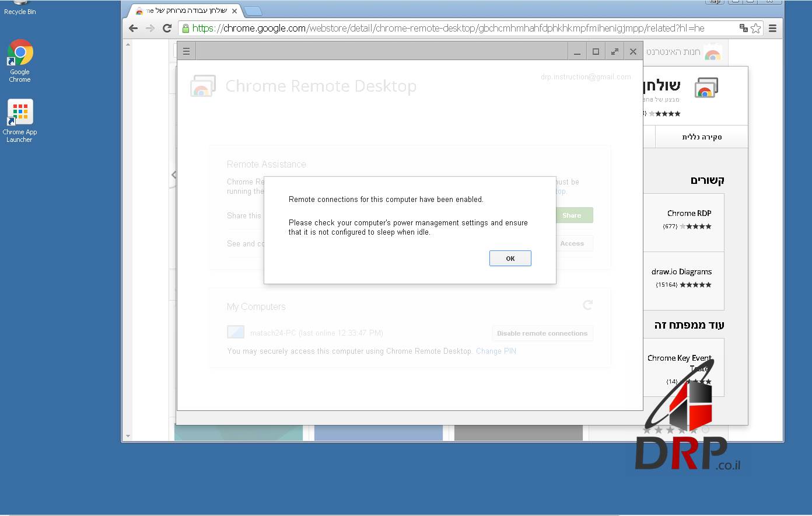The width and height of the screenshot is (812, 516).
Task: Click Disable remote connections button
Action: click(x=542, y=333)
